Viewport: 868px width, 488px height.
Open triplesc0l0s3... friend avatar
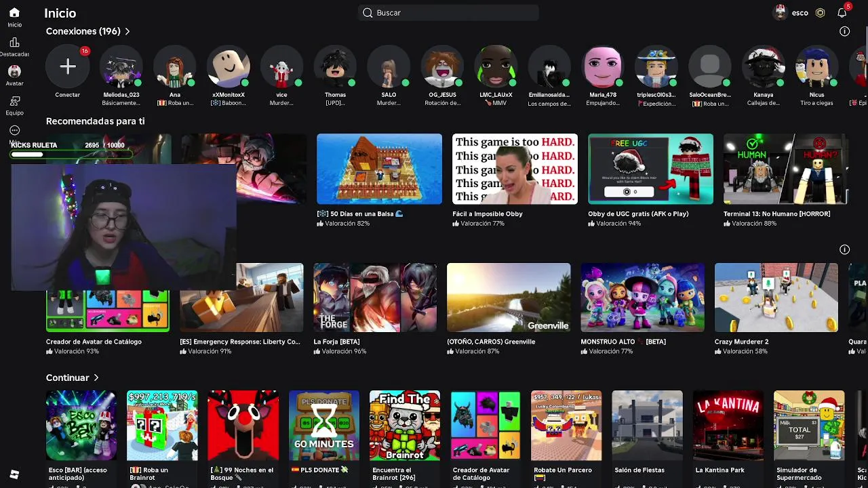tap(656, 66)
